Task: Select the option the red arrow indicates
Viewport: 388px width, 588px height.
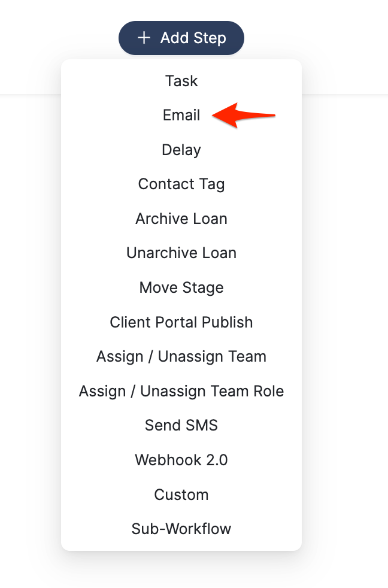Action: coord(181,115)
